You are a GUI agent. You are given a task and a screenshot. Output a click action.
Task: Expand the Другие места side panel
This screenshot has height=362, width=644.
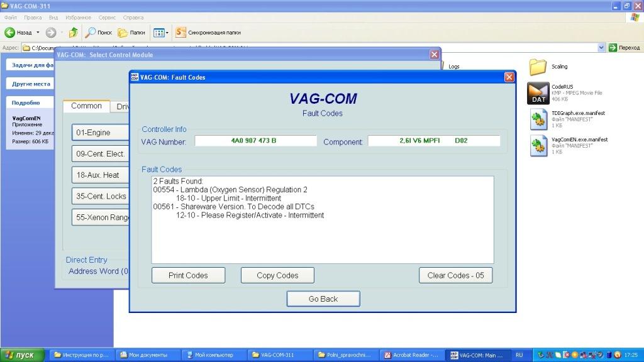click(30, 84)
